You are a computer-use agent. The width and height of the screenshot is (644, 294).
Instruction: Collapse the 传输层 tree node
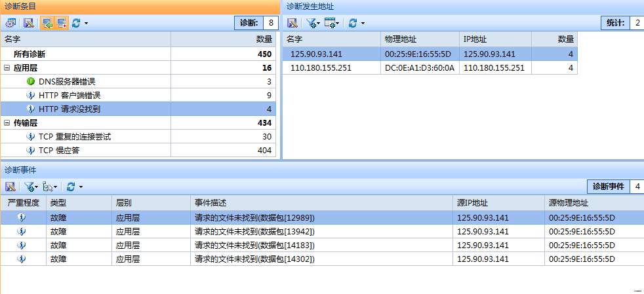click(x=7, y=122)
